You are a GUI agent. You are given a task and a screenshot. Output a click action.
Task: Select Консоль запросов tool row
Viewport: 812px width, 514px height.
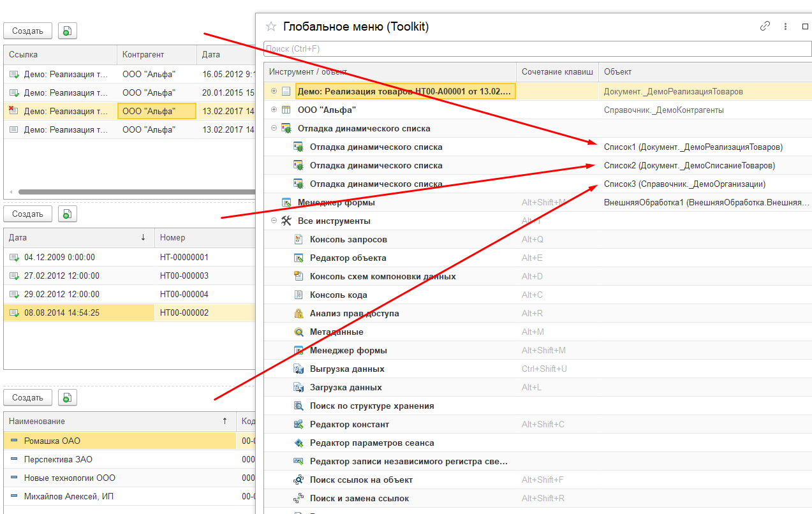coord(538,239)
